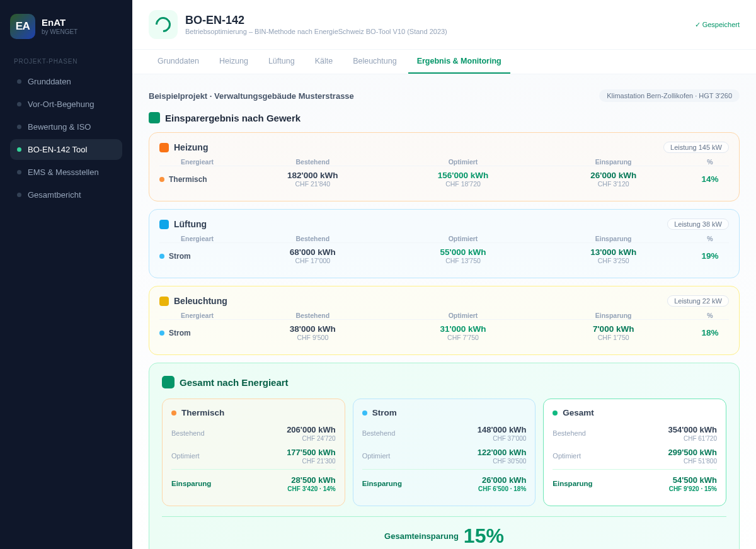The image size is (756, 549).
Task: Open Vor-Ort-Begehung in sidebar
Action: click(x=66, y=104)
